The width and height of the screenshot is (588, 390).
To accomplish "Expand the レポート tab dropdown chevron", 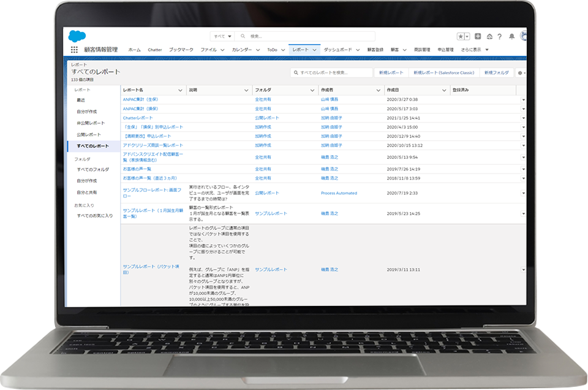I will click(315, 50).
